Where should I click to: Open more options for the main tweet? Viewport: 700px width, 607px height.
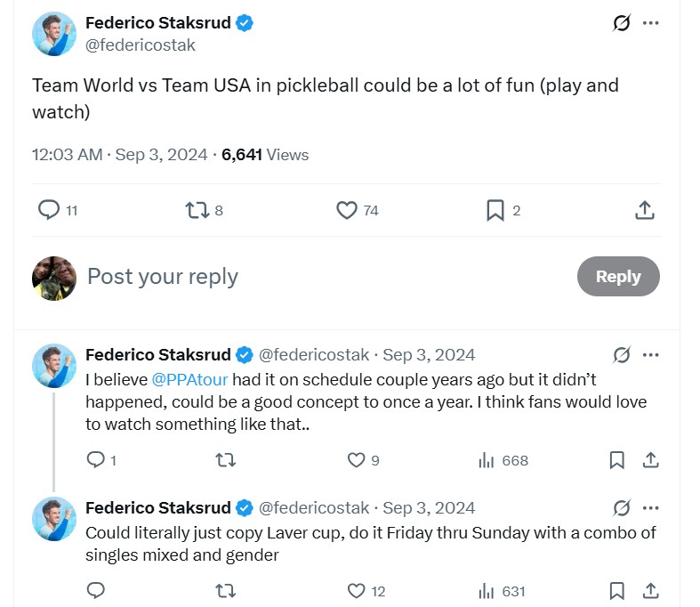(651, 23)
